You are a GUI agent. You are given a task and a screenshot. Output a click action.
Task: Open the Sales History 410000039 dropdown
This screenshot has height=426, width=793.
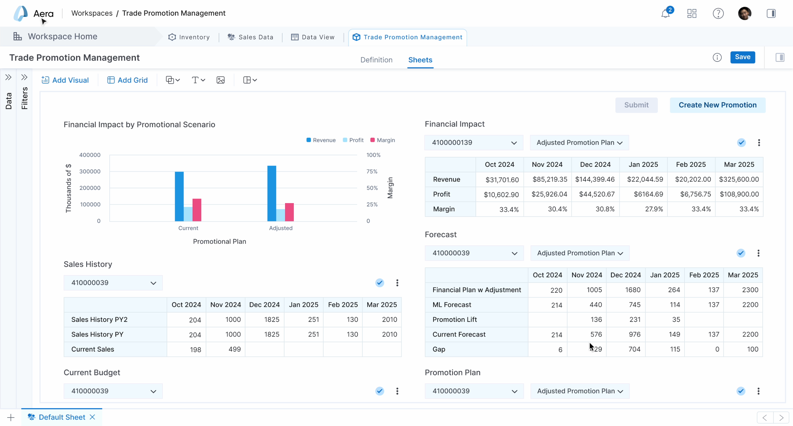(113, 283)
